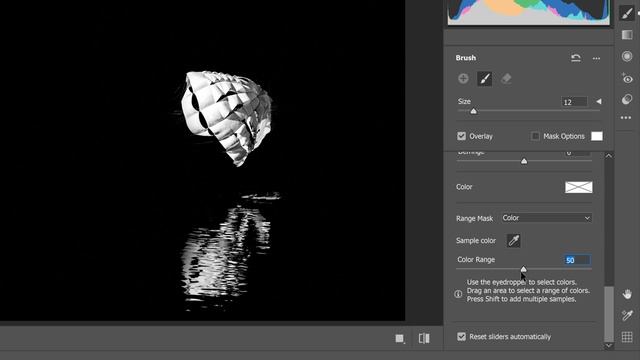Open the Range Mask dropdown
This screenshot has height=360, width=640.
click(546, 218)
